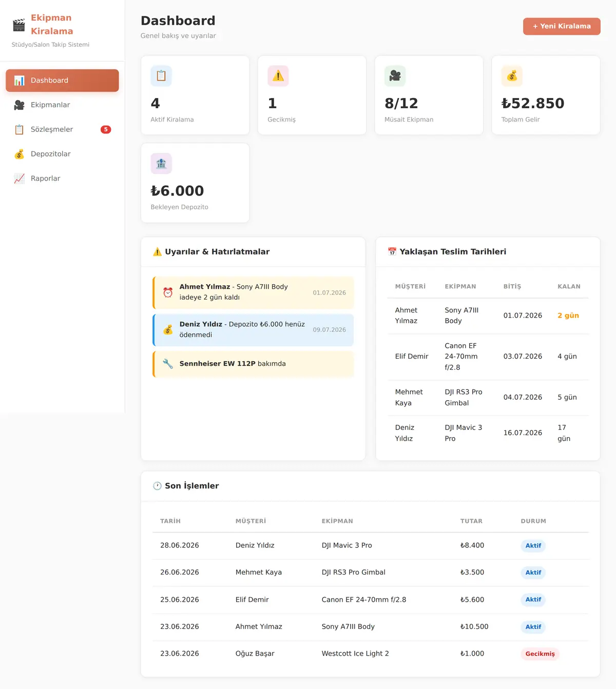The width and height of the screenshot is (616, 689).
Task: Click the calendar icon beside Yaklaşan Teslim Tarihleri
Action: (392, 252)
